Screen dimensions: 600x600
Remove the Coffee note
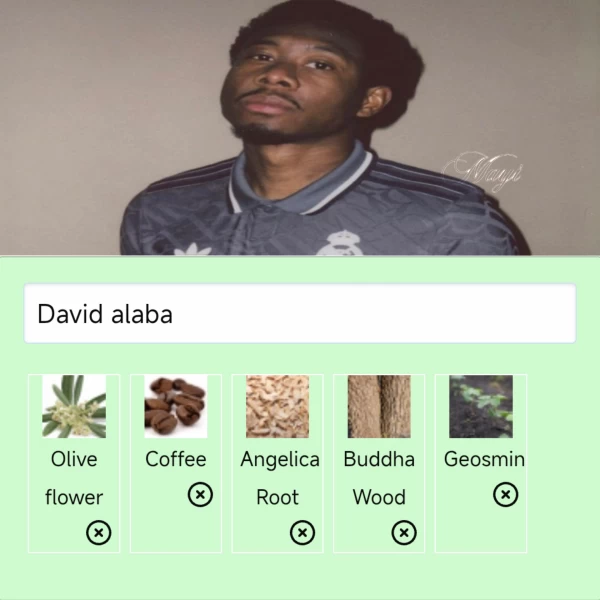(x=200, y=494)
